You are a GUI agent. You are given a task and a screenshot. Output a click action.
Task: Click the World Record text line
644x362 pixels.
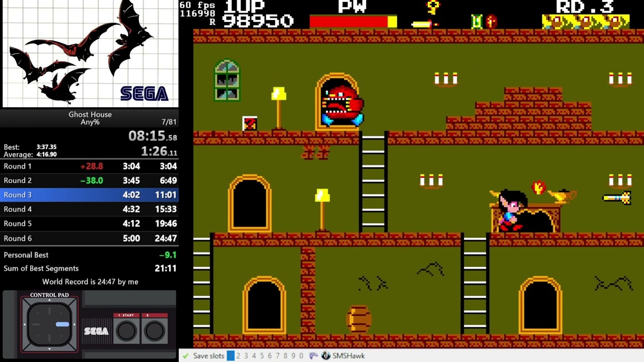point(90,282)
